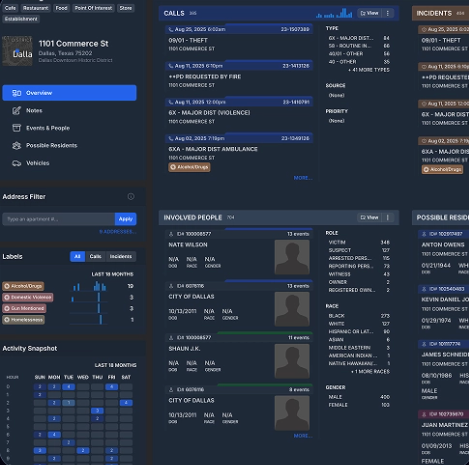
Task: Filter people by VICTIM role
Action: pyautogui.click(x=359, y=242)
